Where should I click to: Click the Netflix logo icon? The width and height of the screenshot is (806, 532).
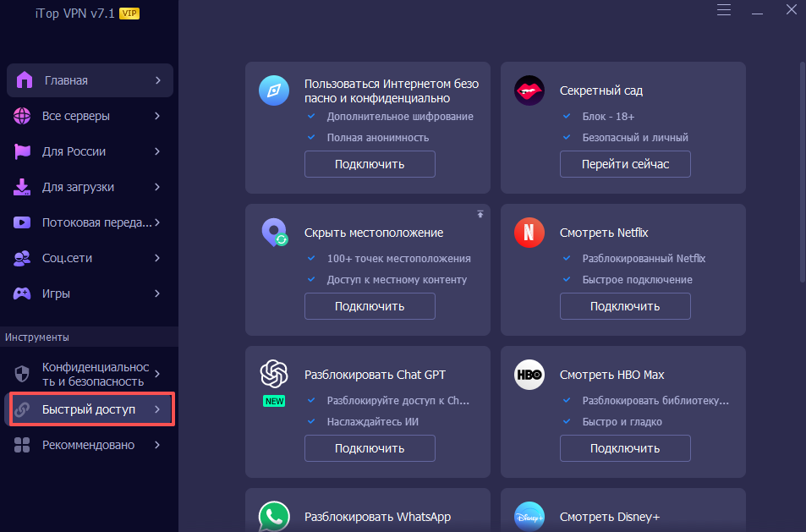click(529, 233)
